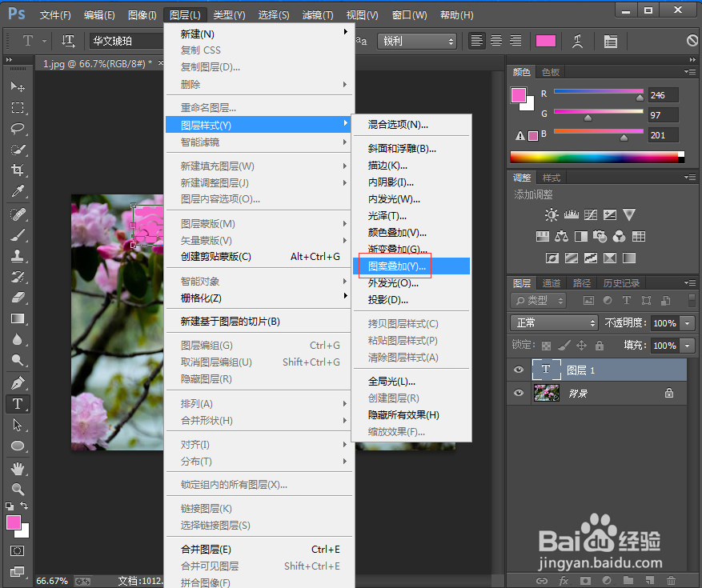
Task: Select the Brush tool
Action: coord(18,235)
